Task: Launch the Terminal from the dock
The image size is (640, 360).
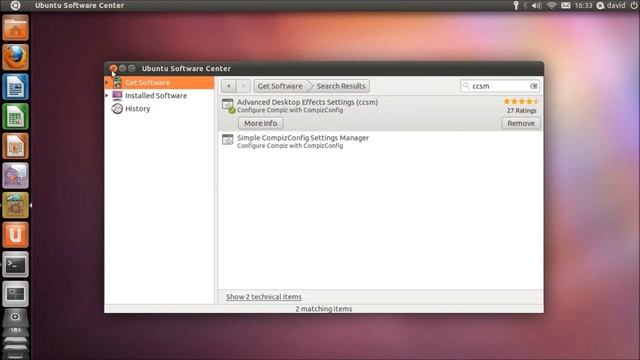Action: 16,264
